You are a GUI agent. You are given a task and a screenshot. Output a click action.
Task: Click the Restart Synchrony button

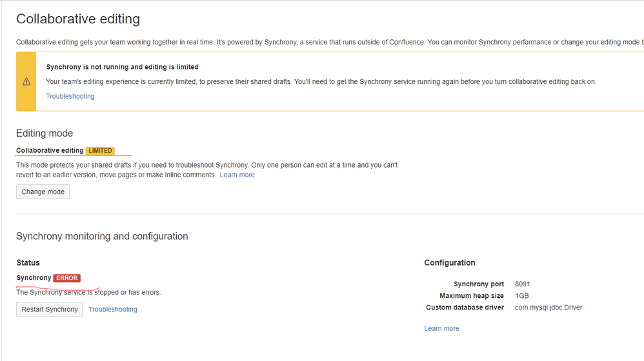pyautogui.click(x=49, y=309)
